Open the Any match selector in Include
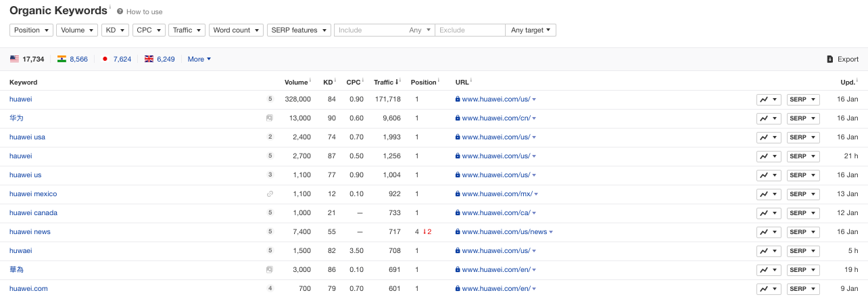The image size is (868, 297). click(419, 30)
